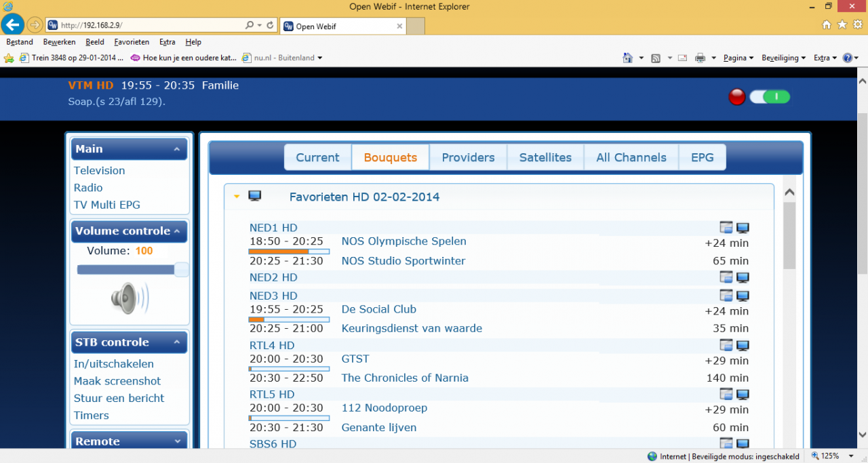Open the Beeld menu

(x=95, y=42)
